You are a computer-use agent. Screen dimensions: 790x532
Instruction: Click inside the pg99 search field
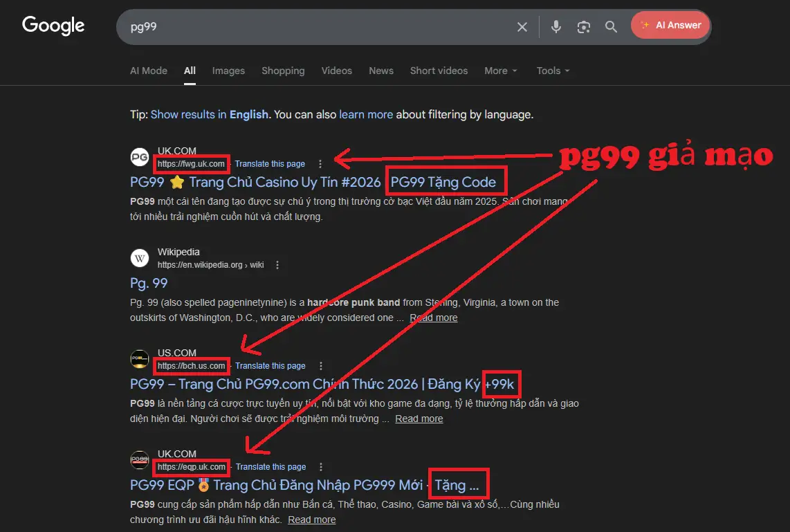coord(311,27)
